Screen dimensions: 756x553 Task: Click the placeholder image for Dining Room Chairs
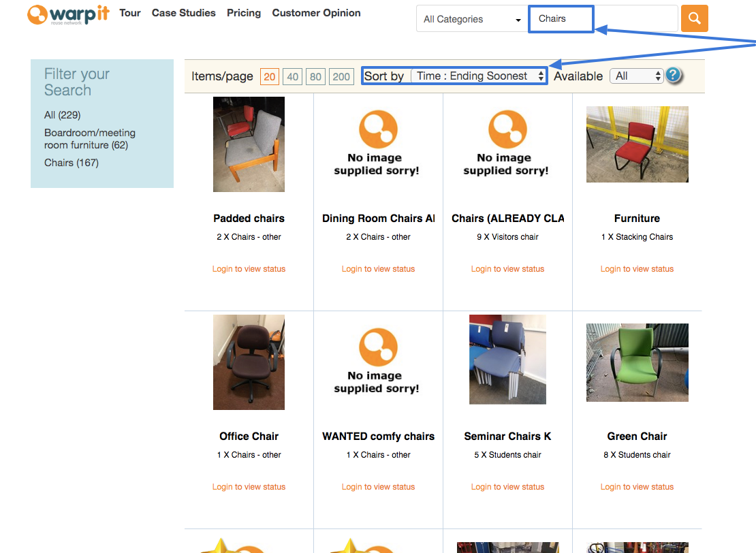coord(378,144)
